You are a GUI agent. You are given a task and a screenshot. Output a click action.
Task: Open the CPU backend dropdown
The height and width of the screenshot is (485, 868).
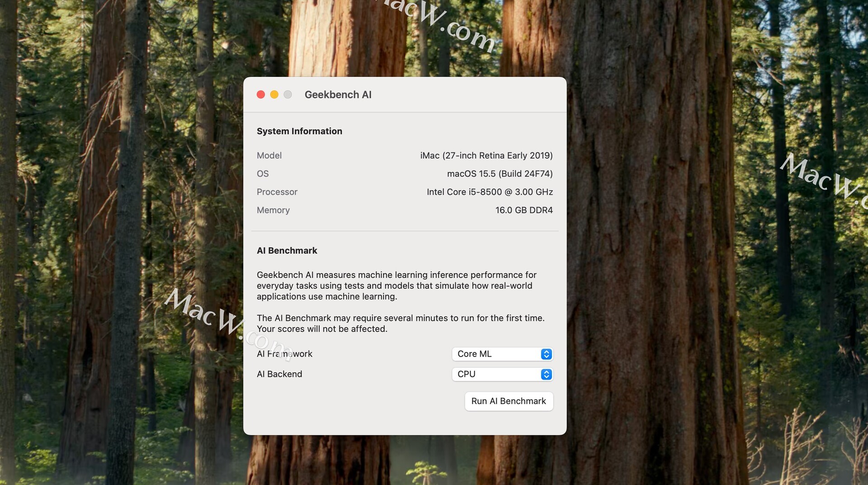pos(502,374)
